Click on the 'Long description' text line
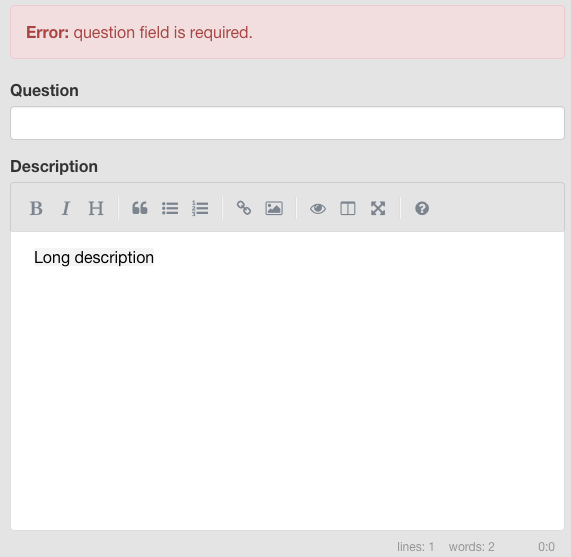The height and width of the screenshot is (557, 571). pos(94,257)
